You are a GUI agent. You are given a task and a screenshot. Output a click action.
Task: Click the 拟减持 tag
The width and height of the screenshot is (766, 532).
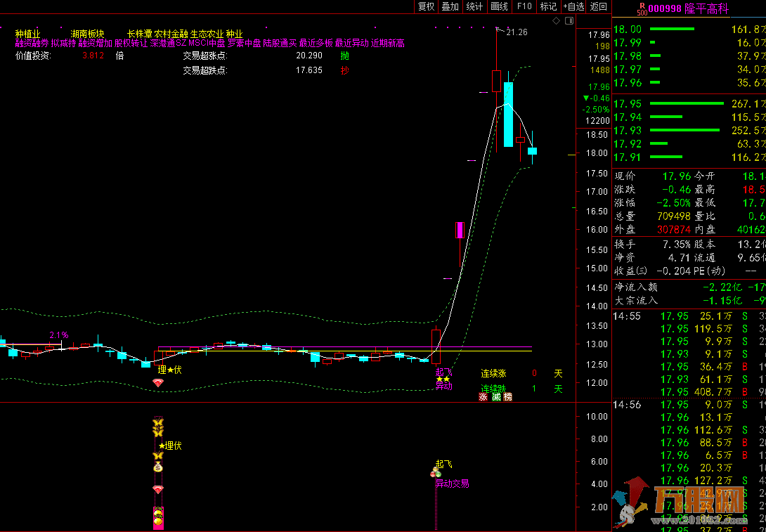click(63, 43)
